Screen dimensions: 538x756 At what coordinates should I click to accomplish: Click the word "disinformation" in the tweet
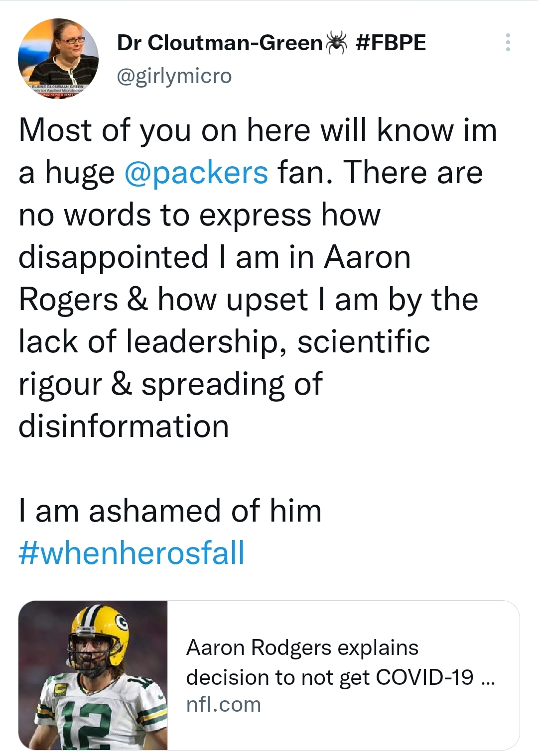(124, 427)
